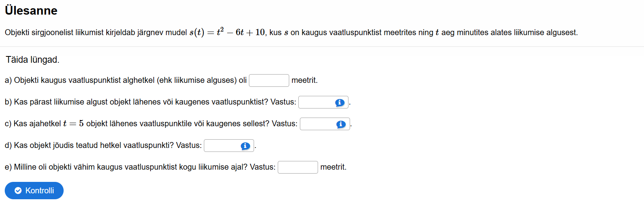The image size is (644, 202).
Task: Click the formula s(t) = t² − 6t + 10
Action: pos(227,32)
